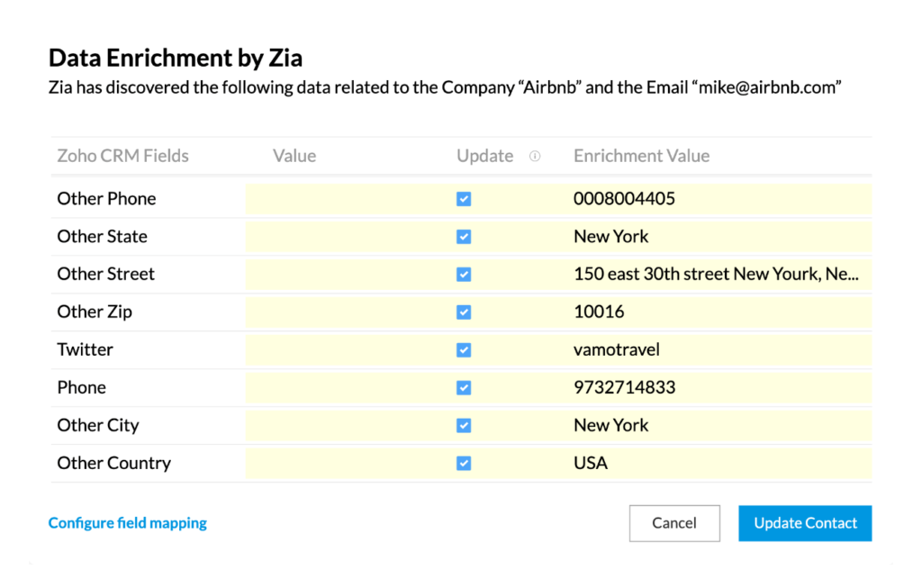Disable the Phone update checkbox
The height and width of the screenshot is (588, 922).
464,388
